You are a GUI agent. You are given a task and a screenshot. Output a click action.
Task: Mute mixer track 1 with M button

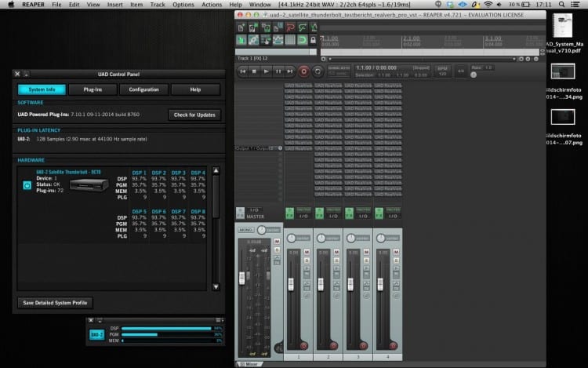click(x=307, y=252)
